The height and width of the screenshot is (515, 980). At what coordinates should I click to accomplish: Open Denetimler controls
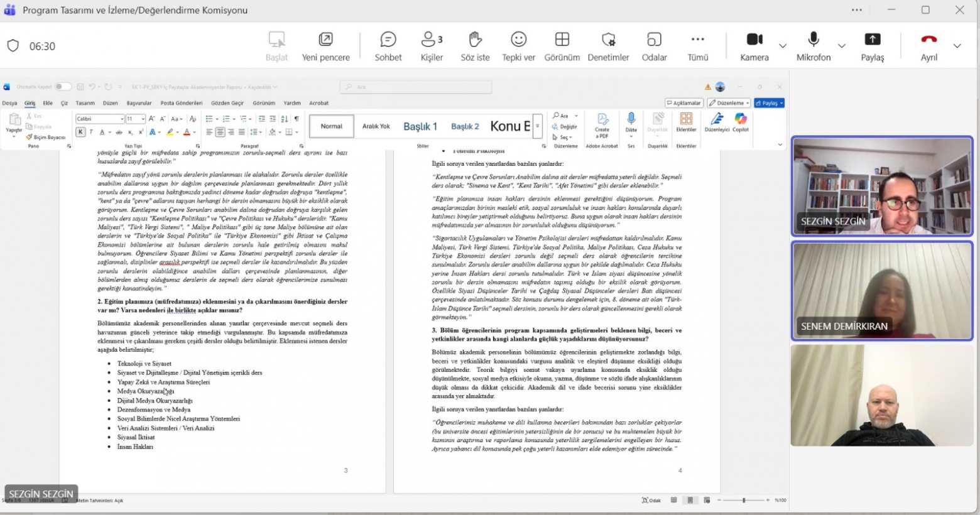coord(608,46)
